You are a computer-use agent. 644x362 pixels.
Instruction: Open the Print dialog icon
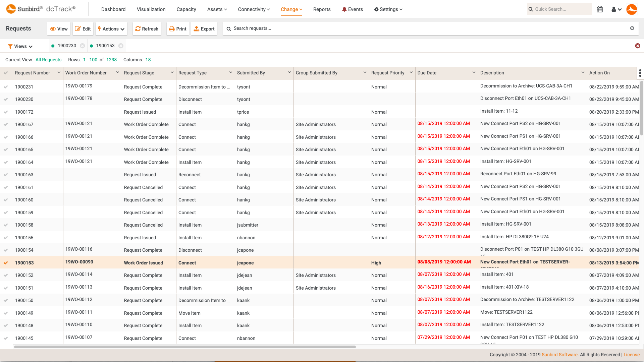point(171,29)
